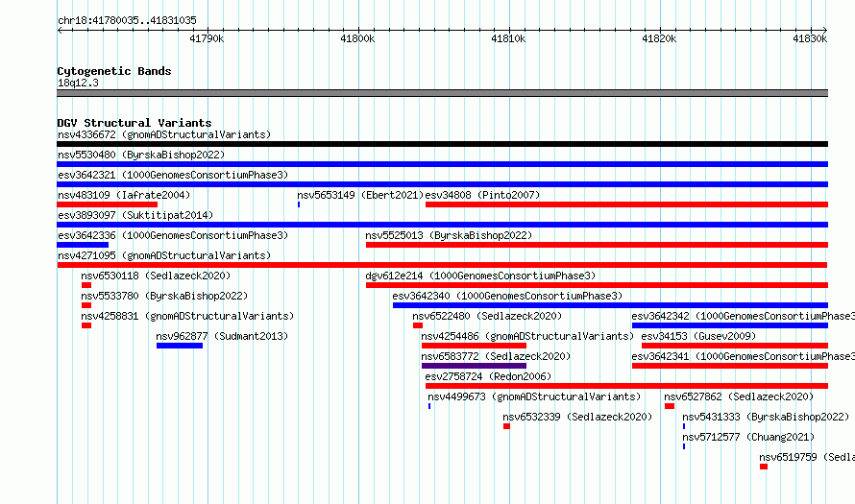Select the red nsv4254486 bar

tap(474, 346)
